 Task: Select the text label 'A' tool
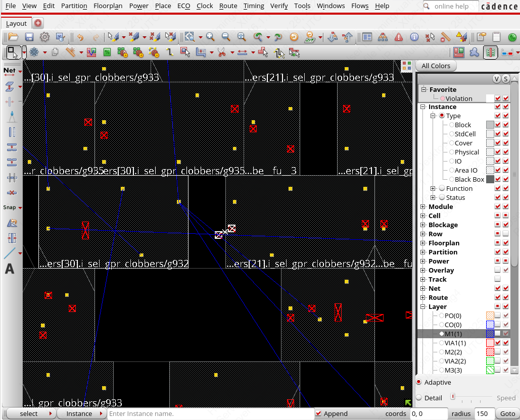[10, 269]
